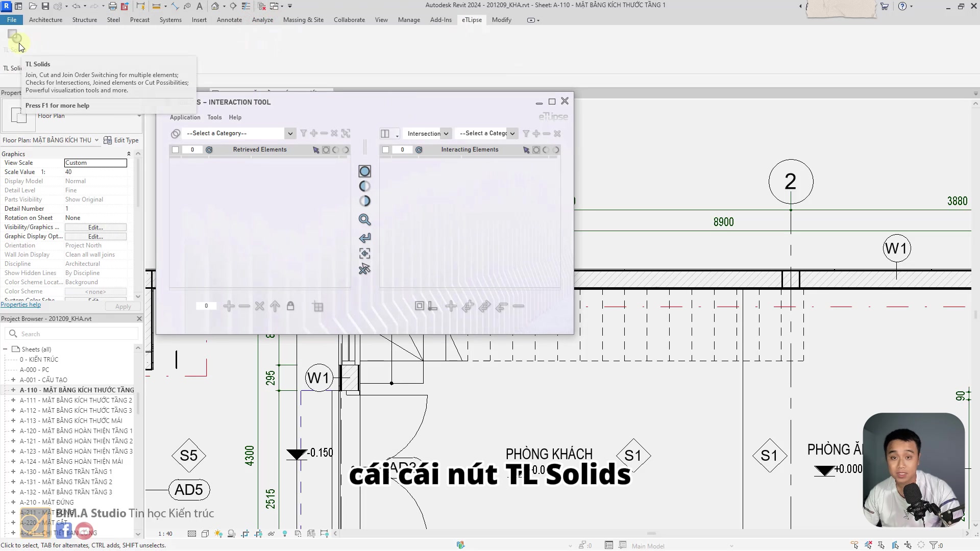Click the pointer select icon in Interacting Elements header
The width and height of the screenshot is (980, 551).
(x=526, y=149)
